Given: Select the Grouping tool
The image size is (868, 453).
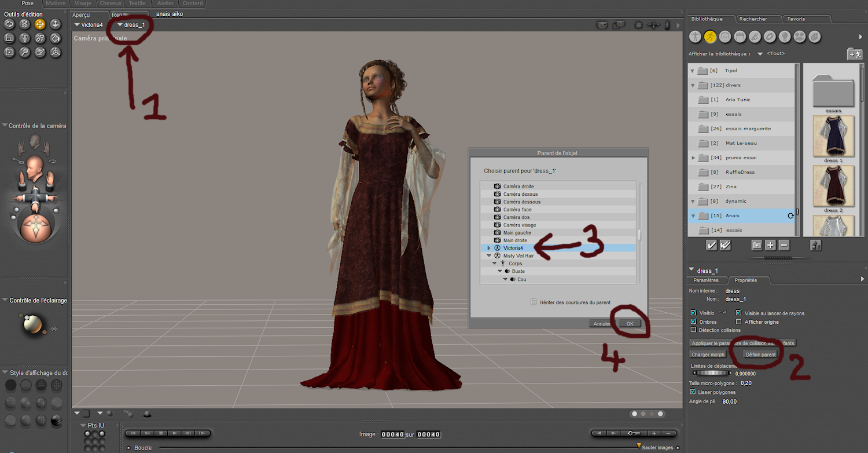Looking at the screenshot, I should tap(9, 52).
